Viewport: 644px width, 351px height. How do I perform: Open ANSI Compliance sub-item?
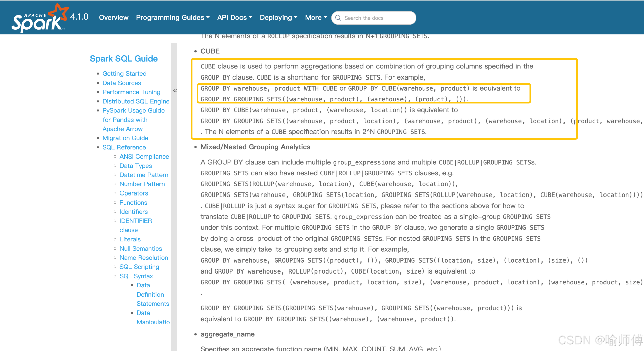tap(144, 157)
